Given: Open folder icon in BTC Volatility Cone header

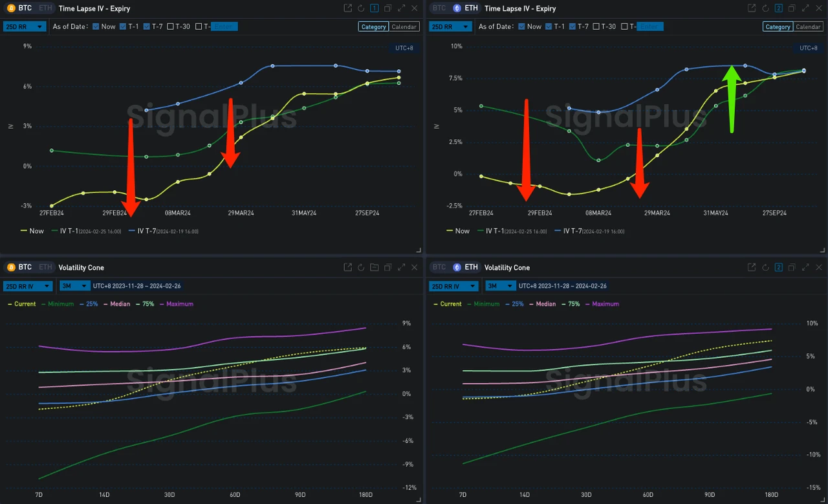Looking at the screenshot, I should (375, 267).
